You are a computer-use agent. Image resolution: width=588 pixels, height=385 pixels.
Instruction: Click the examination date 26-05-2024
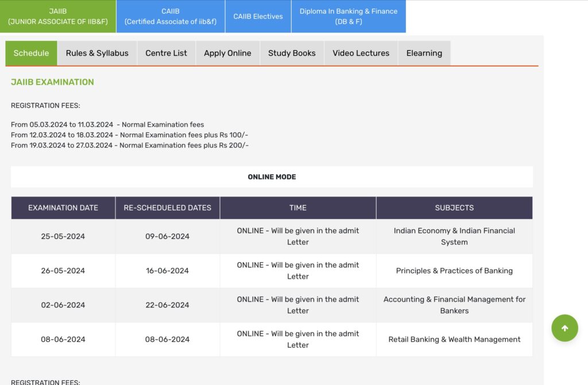pyautogui.click(x=63, y=271)
